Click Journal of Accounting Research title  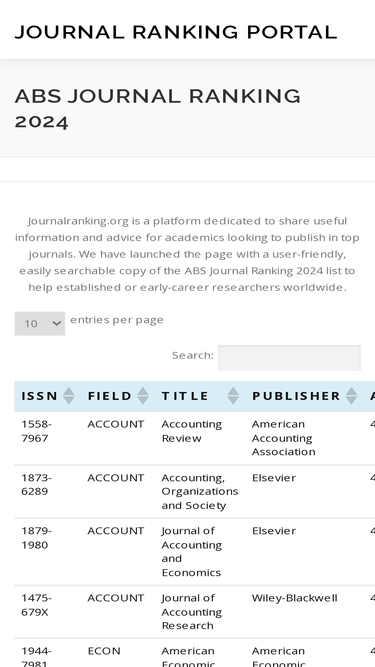pos(192,612)
